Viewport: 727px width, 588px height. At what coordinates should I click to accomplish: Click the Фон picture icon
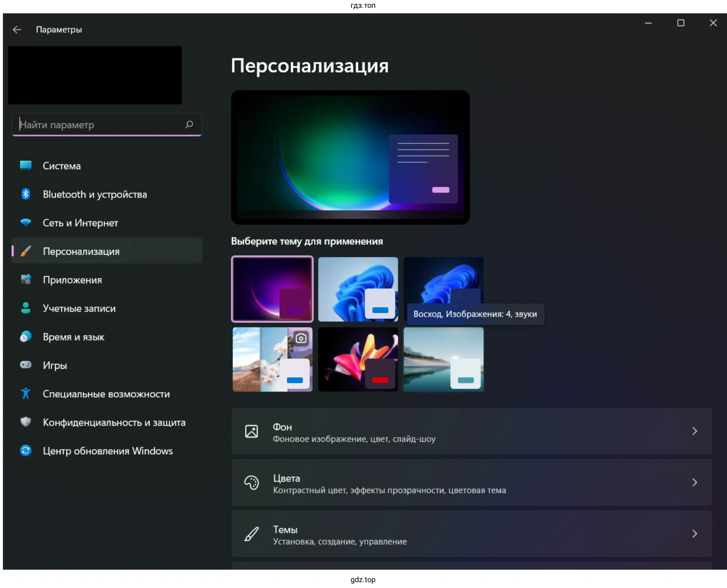coord(251,431)
